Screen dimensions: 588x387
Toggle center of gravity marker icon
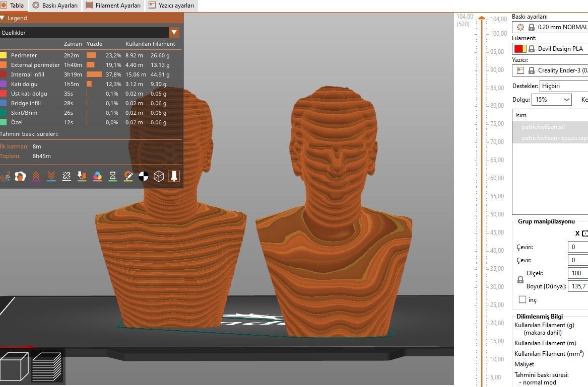[143, 176]
